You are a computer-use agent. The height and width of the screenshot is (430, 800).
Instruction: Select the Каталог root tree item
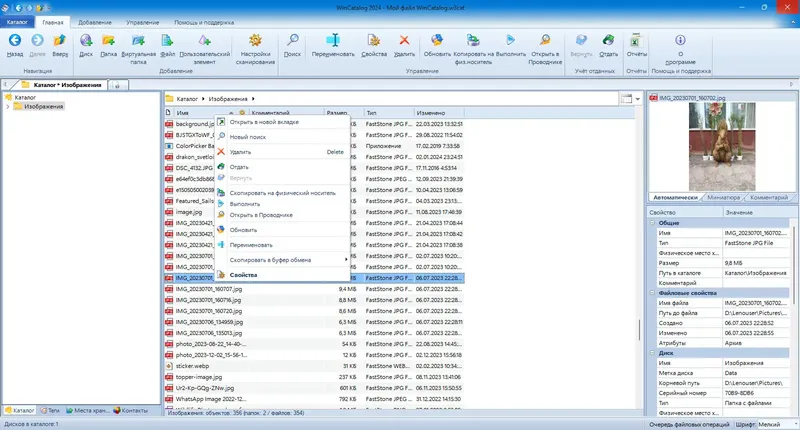tap(25, 97)
